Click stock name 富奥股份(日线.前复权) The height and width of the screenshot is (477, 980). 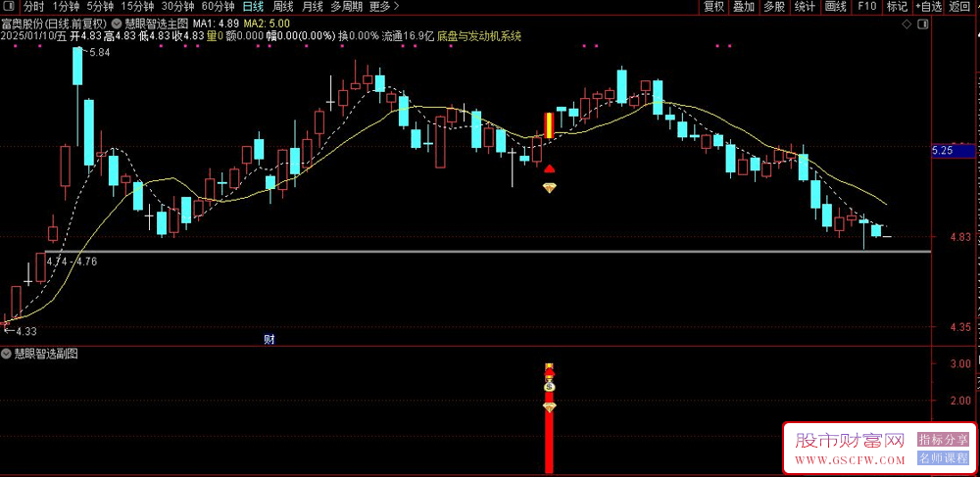pyautogui.click(x=54, y=24)
